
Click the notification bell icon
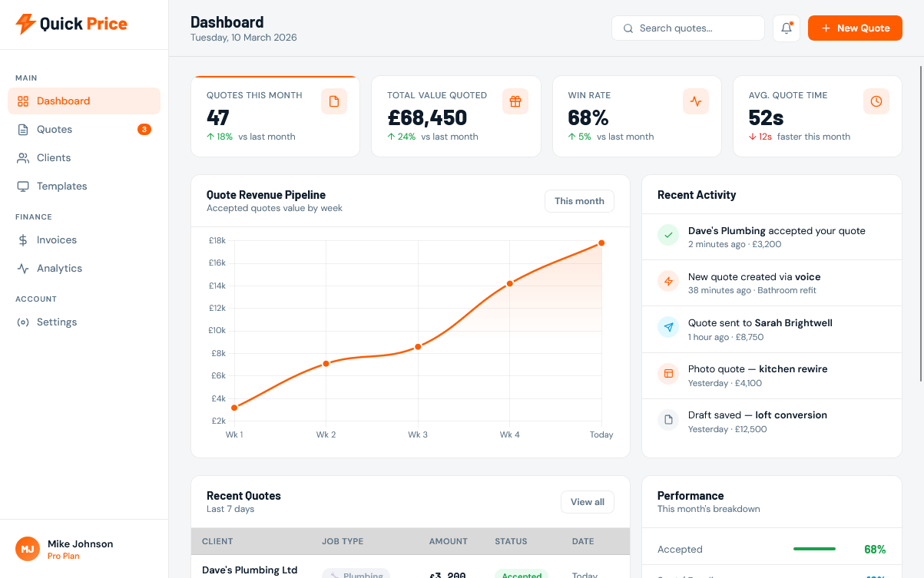[787, 28]
